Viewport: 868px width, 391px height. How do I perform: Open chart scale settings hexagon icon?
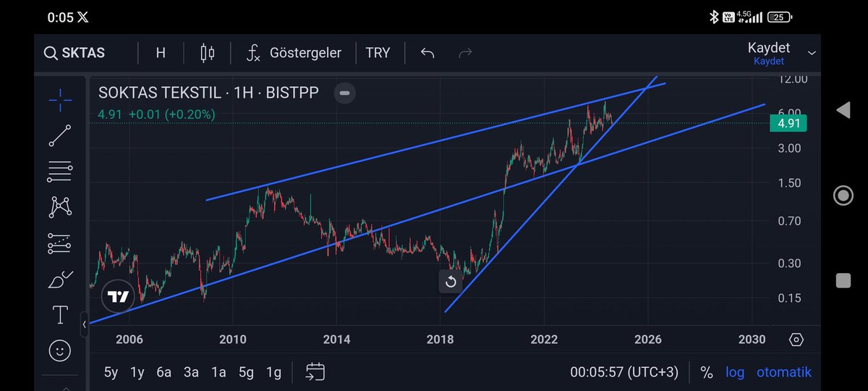point(796,340)
